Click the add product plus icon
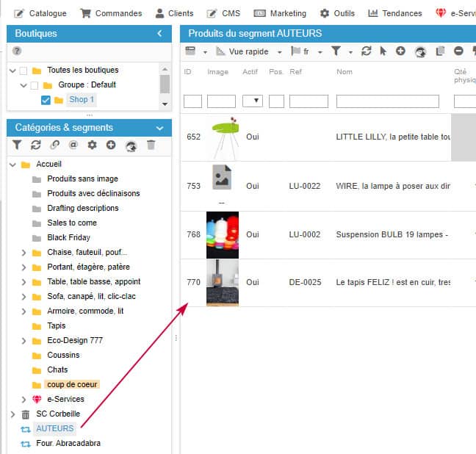The height and width of the screenshot is (454, 476). [x=400, y=51]
